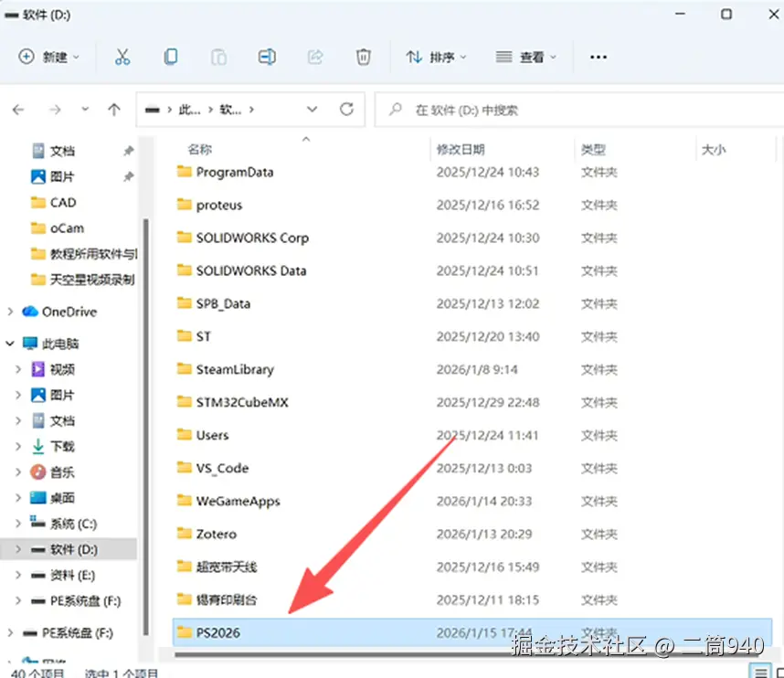Open the 新建 new item menu
784x678 pixels.
tap(48, 57)
